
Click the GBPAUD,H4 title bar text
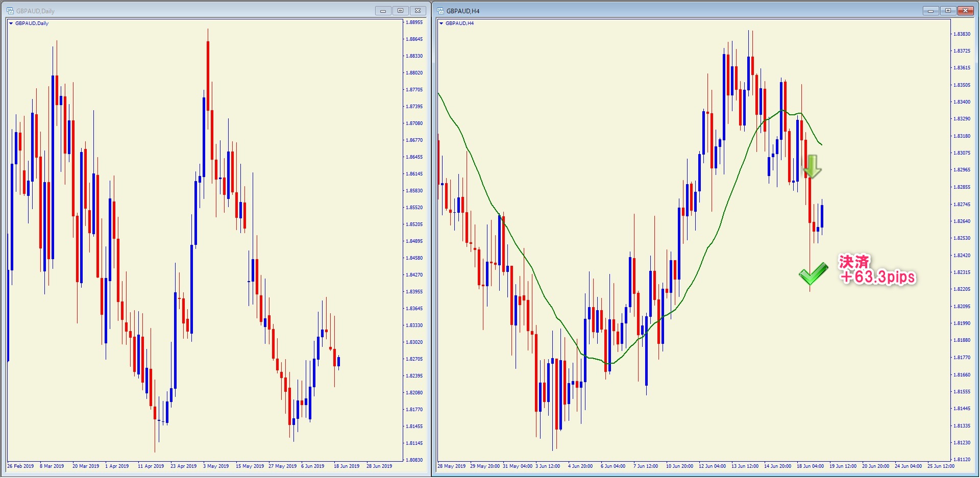pyautogui.click(x=463, y=11)
